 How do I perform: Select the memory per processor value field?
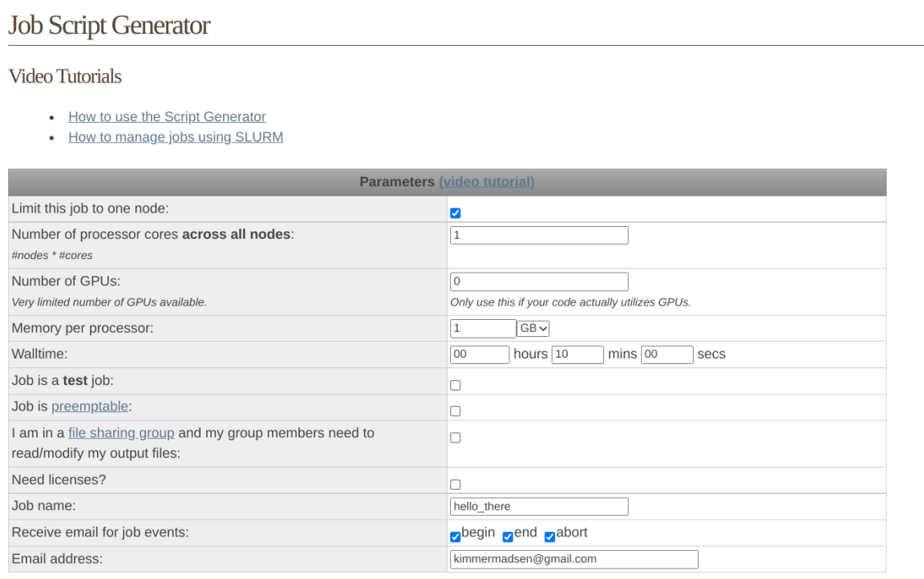coord(483,329)
